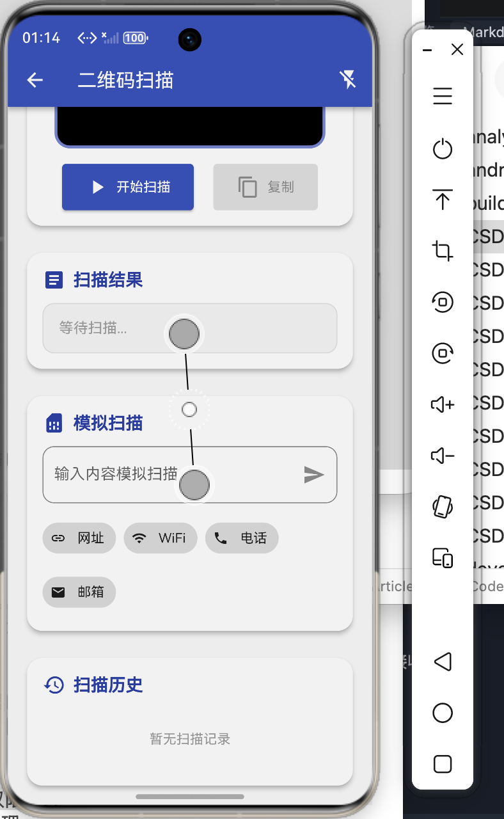Select the 电话 chip
This screenshot has width=504, height=819.
tap(242, 538)
